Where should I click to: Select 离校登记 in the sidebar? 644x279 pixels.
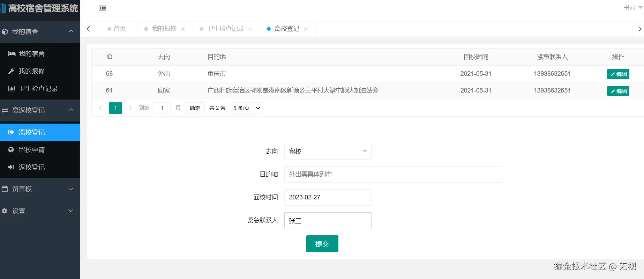pos(40,132)
